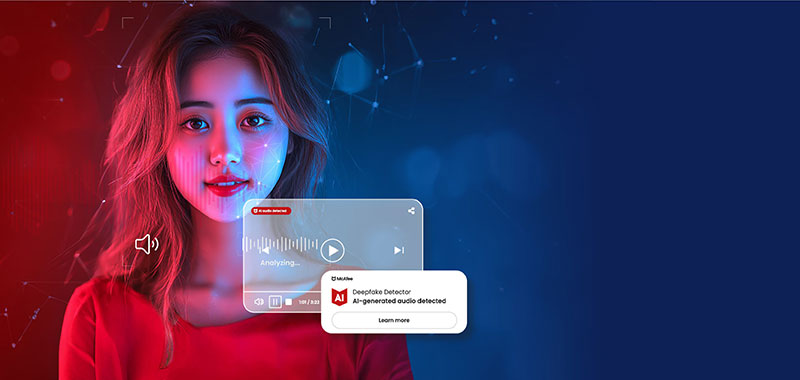Click the playback time counter in the player

pos(309,302)
